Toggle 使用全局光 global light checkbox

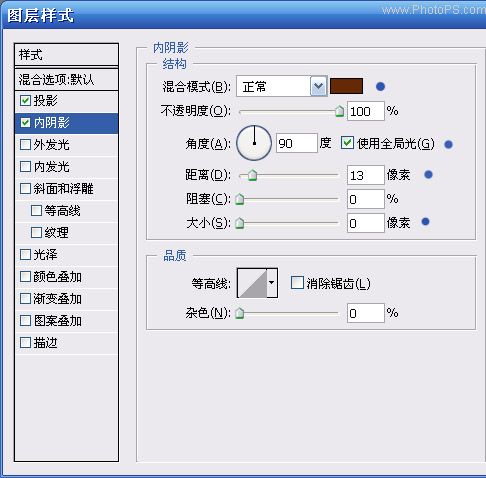coord(347,143)
